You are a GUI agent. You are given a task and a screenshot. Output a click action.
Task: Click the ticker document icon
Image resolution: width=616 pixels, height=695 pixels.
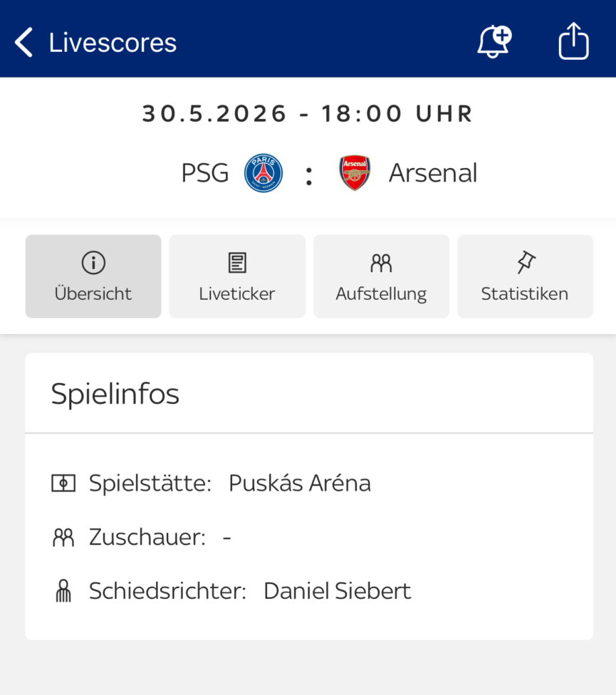click(x=237, y=262)
